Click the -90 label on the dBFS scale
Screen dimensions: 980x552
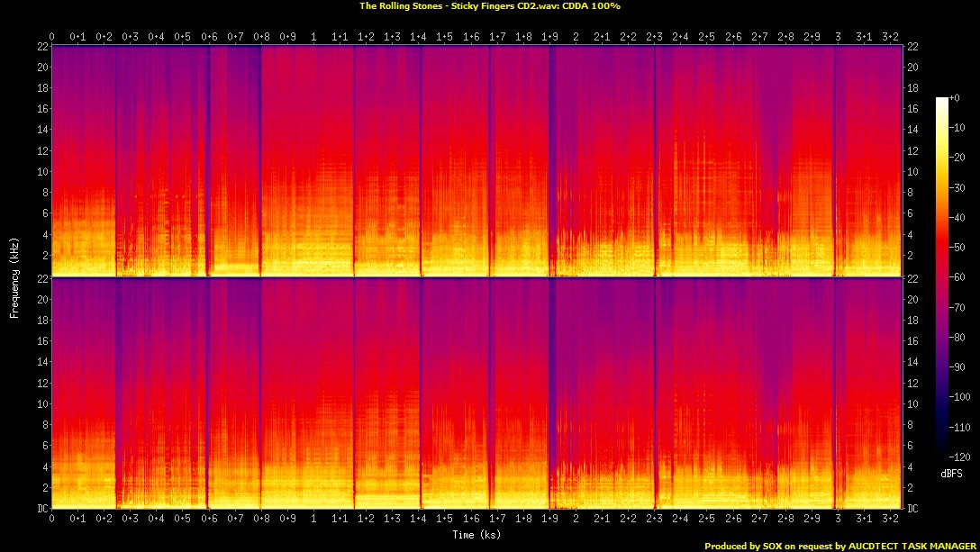coord(959,366)
